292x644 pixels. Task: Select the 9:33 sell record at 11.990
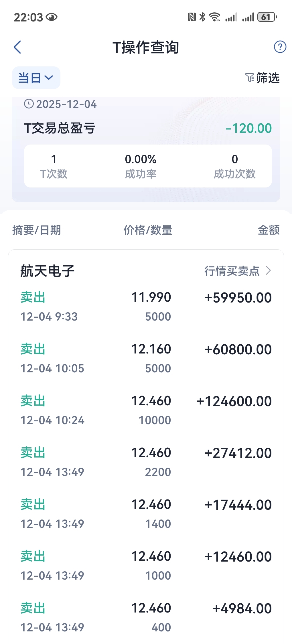click(146, 307)
